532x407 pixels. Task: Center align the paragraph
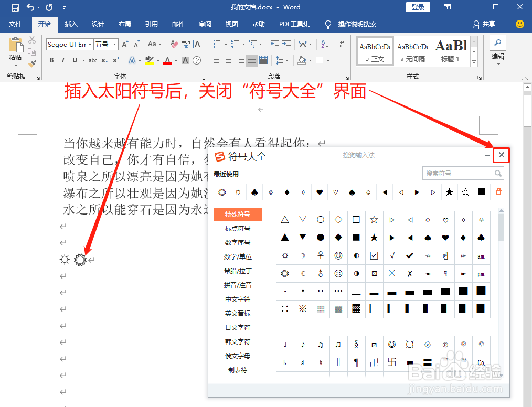pyautogui.click(x=229, y=60)
